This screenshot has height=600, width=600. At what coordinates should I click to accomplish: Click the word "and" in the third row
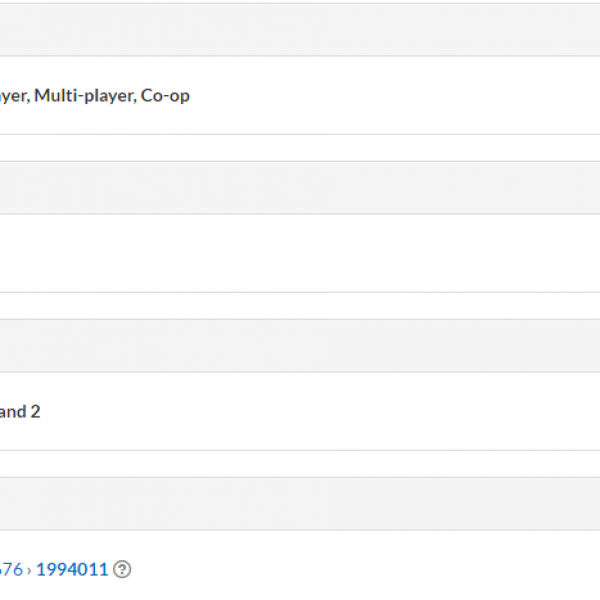pos(12,411)
